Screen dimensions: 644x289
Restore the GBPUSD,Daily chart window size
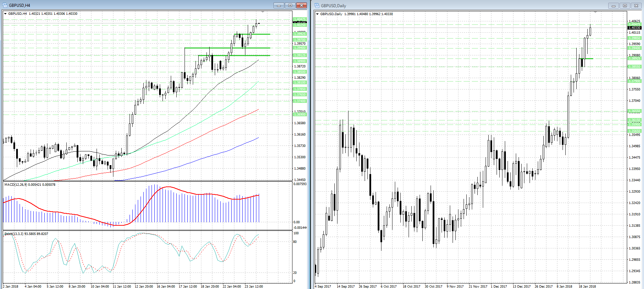tap(625, 6)
